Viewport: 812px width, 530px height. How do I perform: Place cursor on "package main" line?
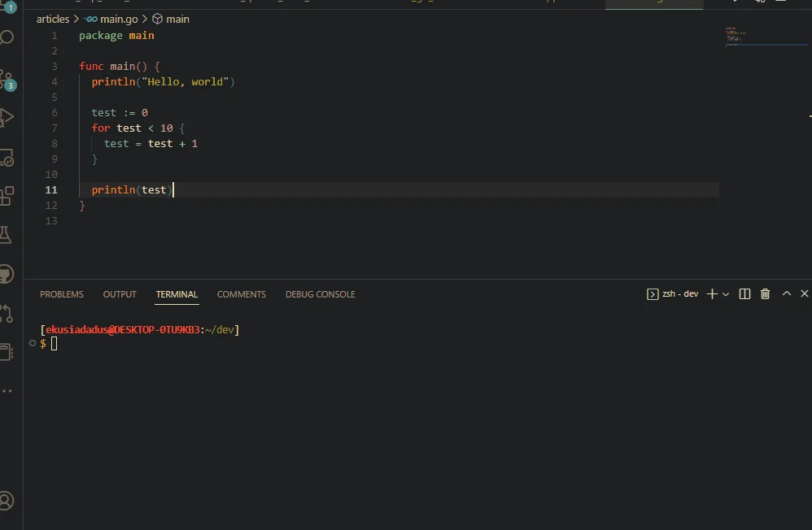pos(116,36)
